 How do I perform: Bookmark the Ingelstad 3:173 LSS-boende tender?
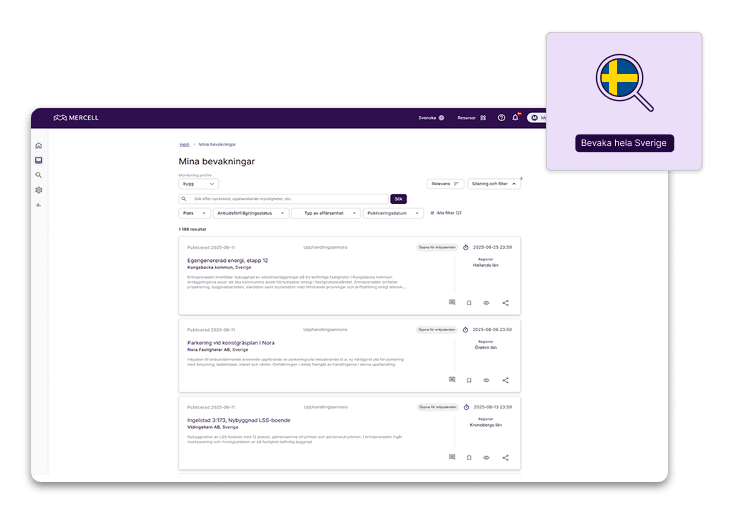coord(469,457)
